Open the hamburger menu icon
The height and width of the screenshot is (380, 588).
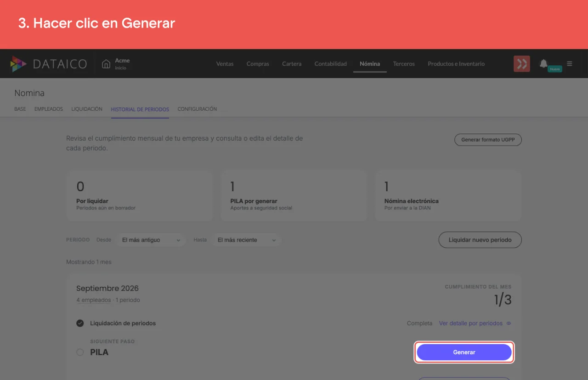click(570, 64)
